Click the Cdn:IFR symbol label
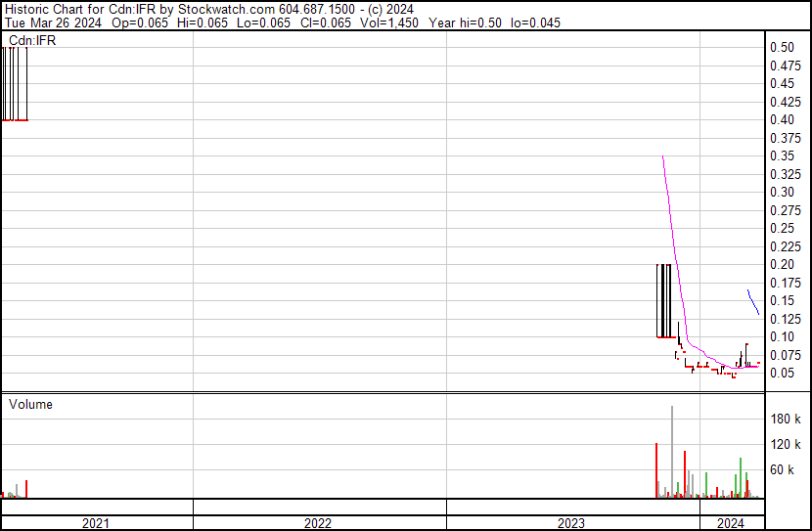 pos(32,40)
